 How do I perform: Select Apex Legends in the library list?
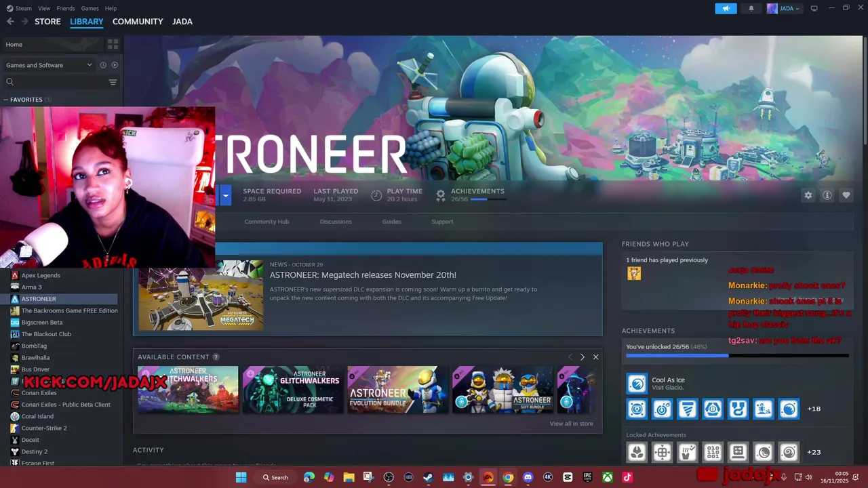click(x=41, y=275)
